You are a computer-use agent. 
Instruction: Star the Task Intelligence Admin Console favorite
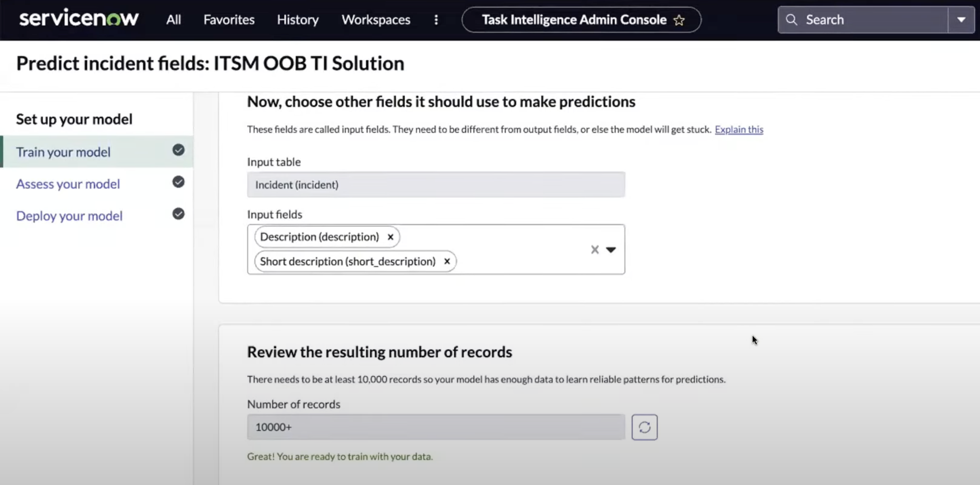coord(679,20)
